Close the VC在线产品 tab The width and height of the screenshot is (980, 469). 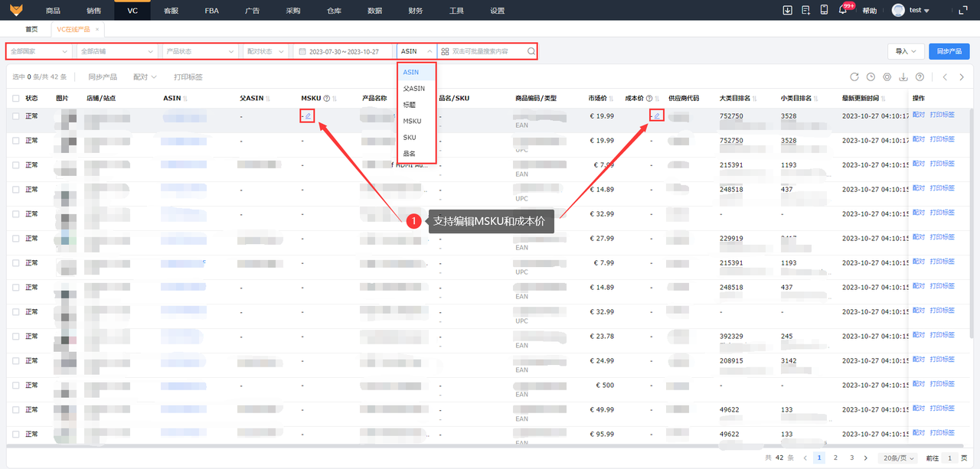pos(97,29)
